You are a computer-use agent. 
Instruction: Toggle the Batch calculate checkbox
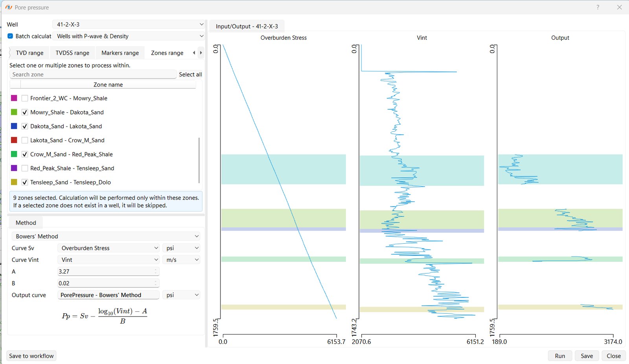click(10, 36)
